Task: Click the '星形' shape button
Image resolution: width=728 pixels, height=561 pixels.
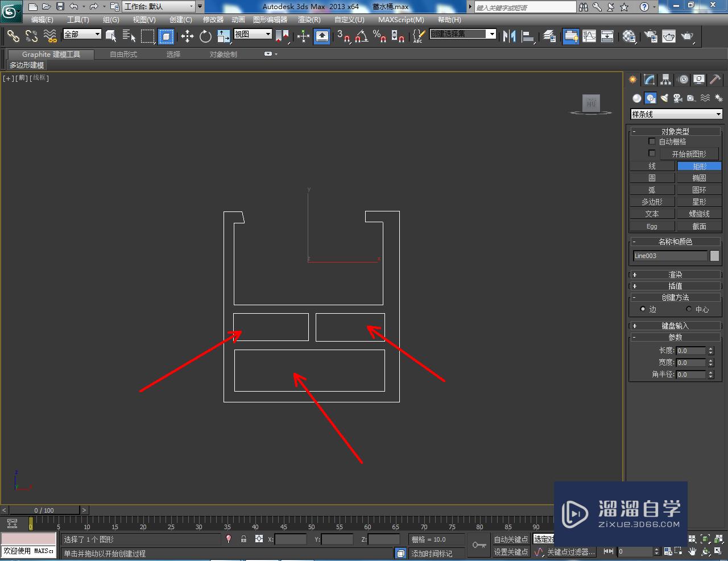Action: pyautogui.click(x=699, y=202)
